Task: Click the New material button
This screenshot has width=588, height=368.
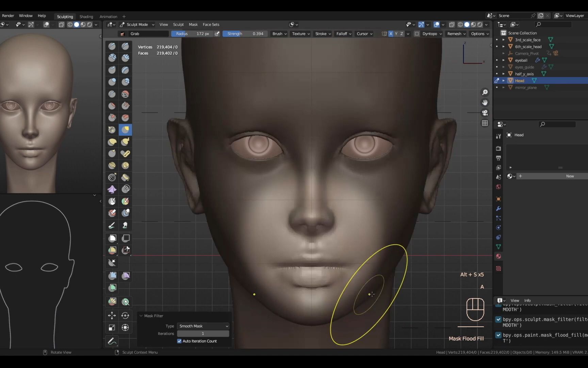Action: pos(570,176)
